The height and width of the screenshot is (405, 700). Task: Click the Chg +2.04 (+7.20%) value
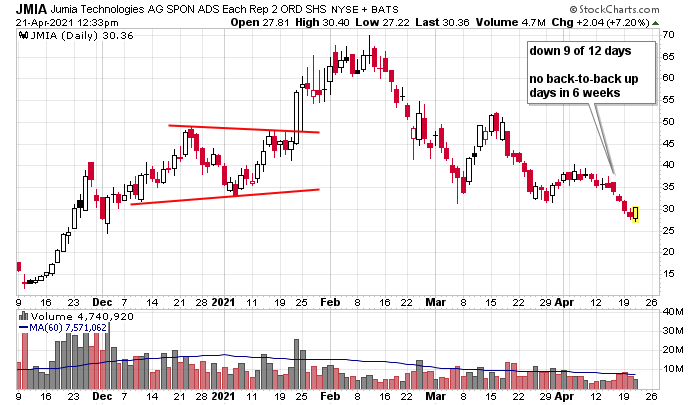point(600,22)
